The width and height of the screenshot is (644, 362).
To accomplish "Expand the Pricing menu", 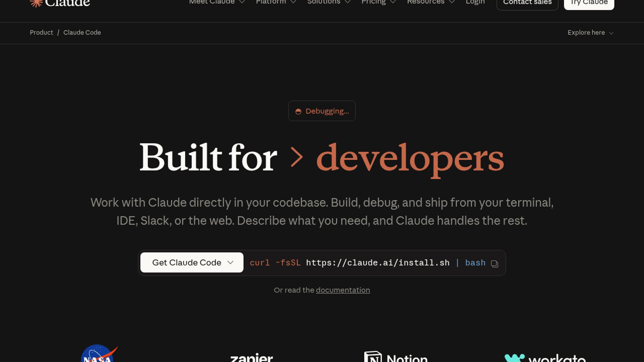I will 379,2.
